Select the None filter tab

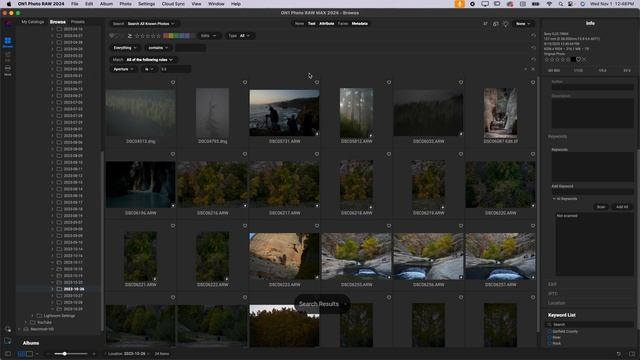[299, 24]
